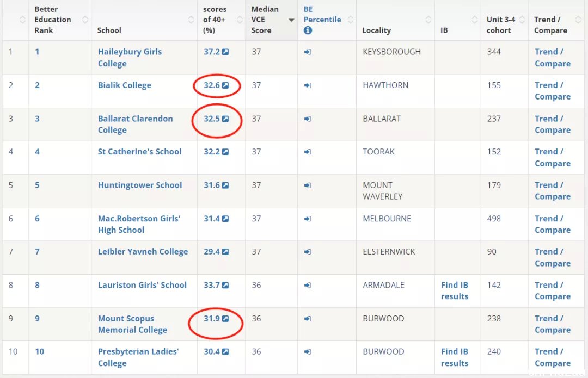This screenshot has height=378, width=588.
Task: Click BE Percentile arrow icon for Presbyterian Ladies' College
Action: (x=308, y=351)
